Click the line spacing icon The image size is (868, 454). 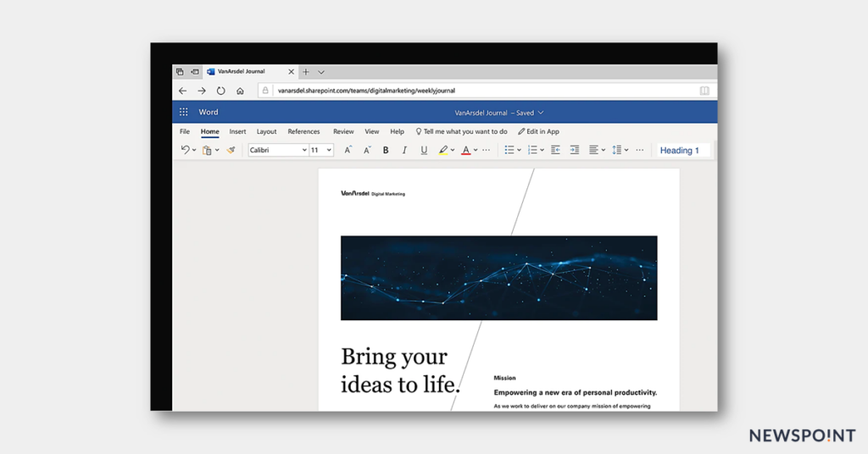click(617, 150)
